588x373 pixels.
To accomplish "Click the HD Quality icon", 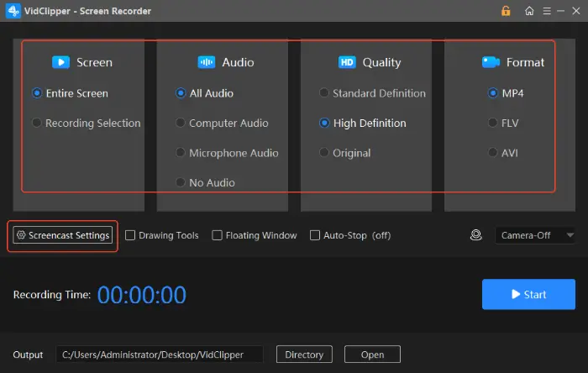I will click(347, 62).
